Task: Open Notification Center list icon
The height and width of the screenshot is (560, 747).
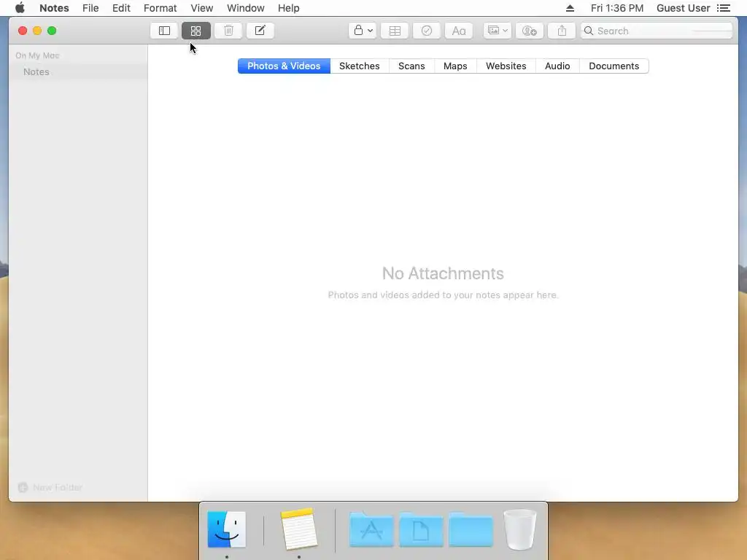Action: click(724, 8)
